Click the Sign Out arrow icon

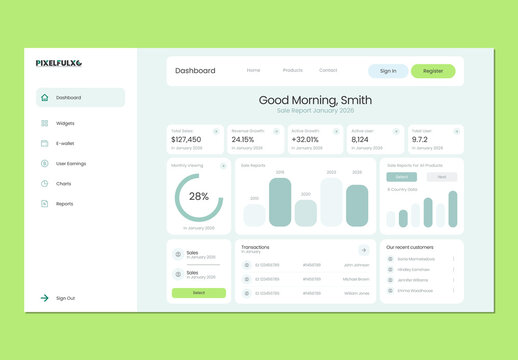(44, 298)
